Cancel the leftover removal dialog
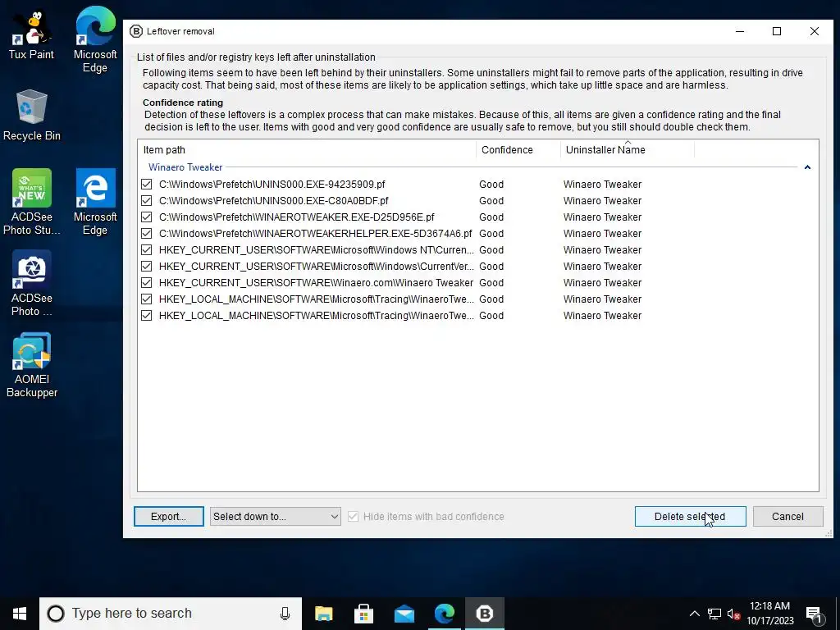 click(787, 517)
